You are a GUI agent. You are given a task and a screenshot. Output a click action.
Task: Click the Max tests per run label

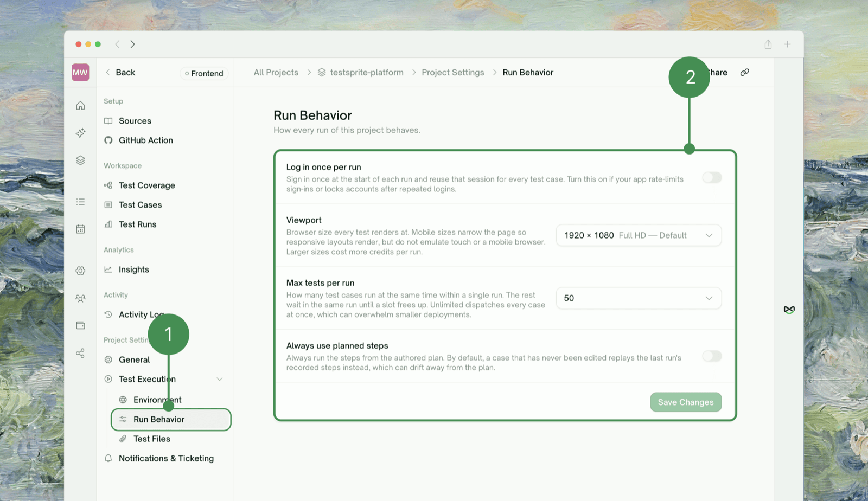[320, 283]
